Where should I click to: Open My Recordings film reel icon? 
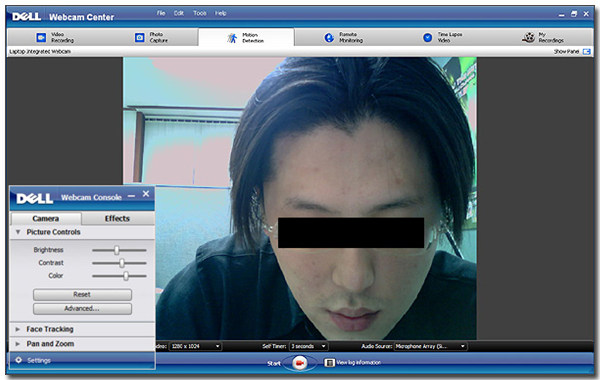pos(528,37)
